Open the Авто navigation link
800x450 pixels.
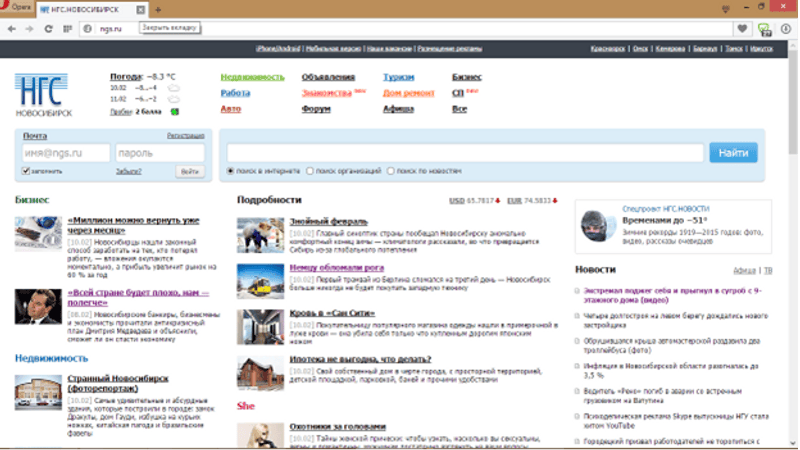click(x=231, y=109)
